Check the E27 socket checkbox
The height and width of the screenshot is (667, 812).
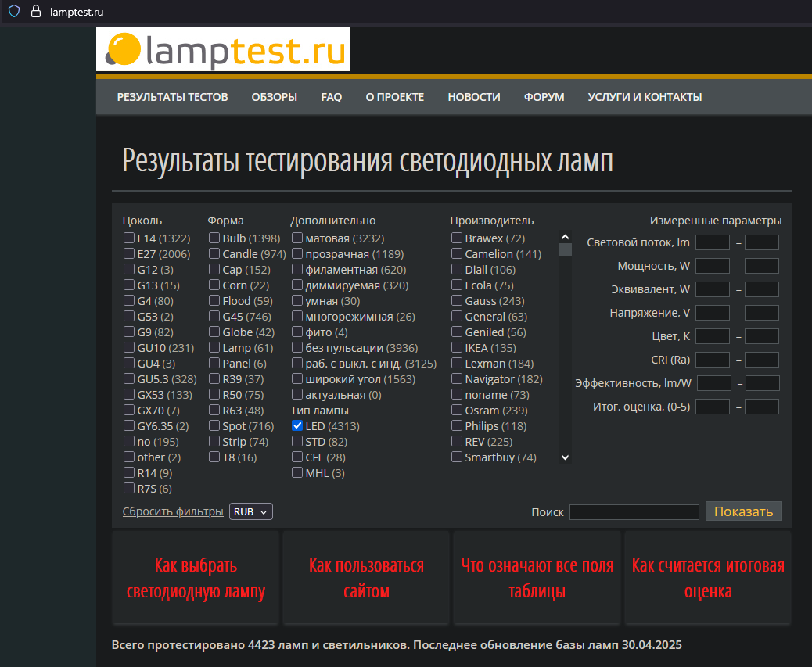129,253
